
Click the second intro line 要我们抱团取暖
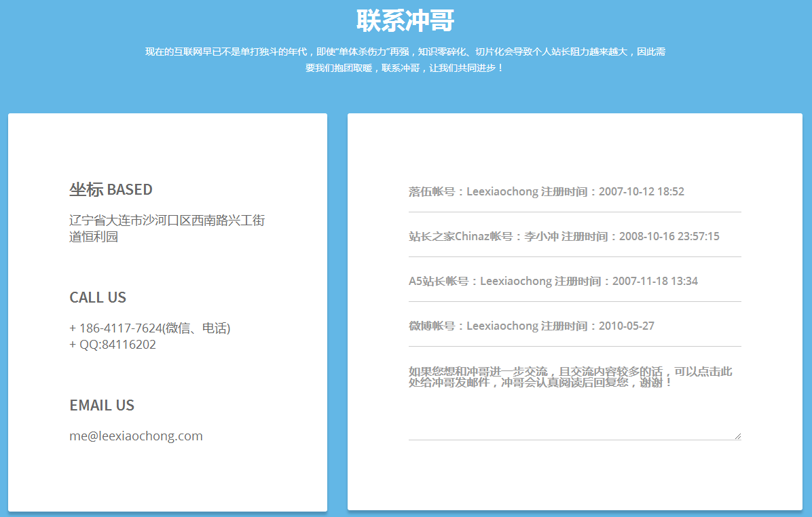click(x=405, y=68)
